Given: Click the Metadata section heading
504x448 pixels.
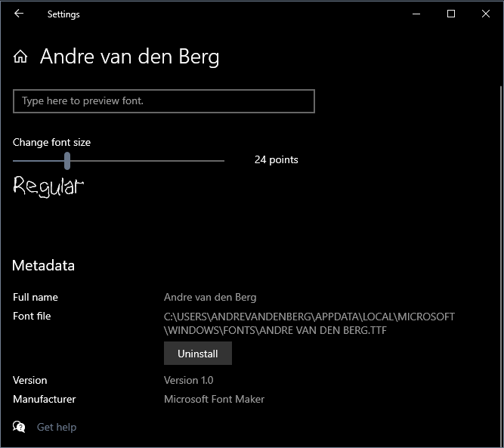Looking at the screenshot, I should click(43, 265).
